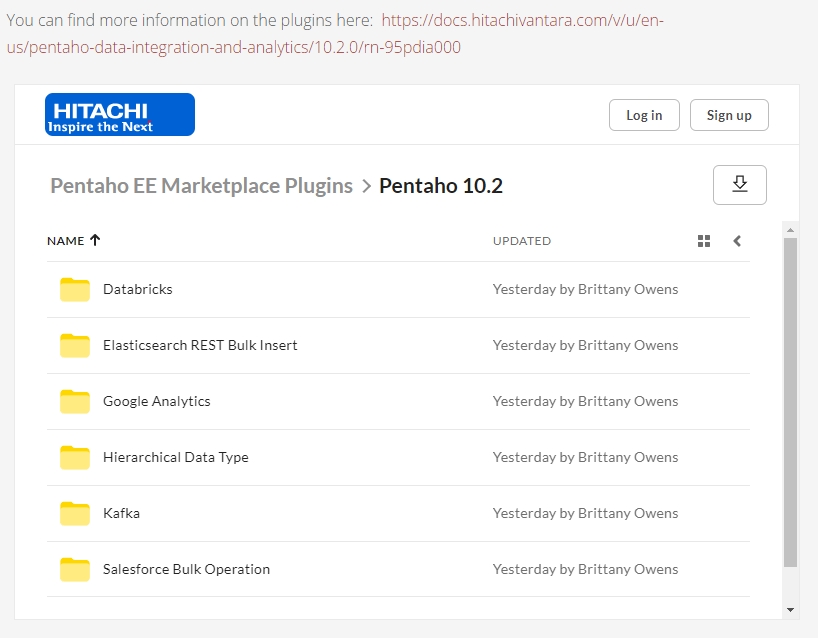The height and width of the screenshot is (638, 818).
Task: Click the Databricks folder icon
Action: (75, 289)
